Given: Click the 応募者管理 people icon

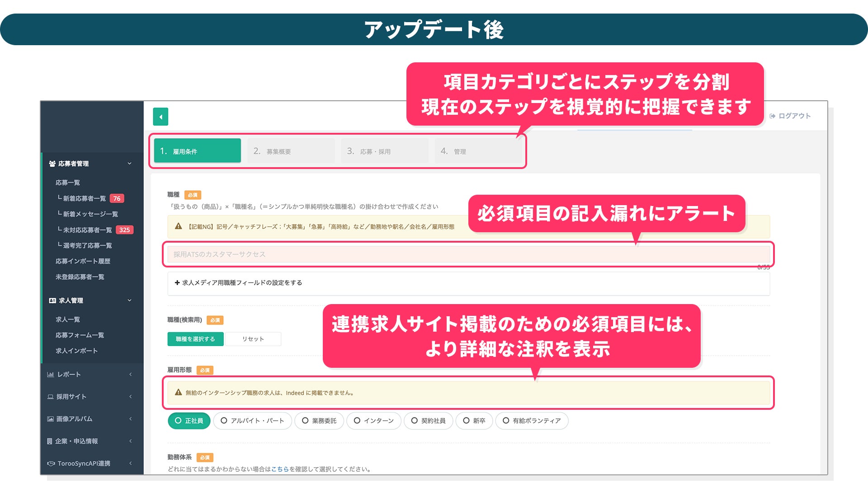Looking at the screenshot, I should coord(52,164).
